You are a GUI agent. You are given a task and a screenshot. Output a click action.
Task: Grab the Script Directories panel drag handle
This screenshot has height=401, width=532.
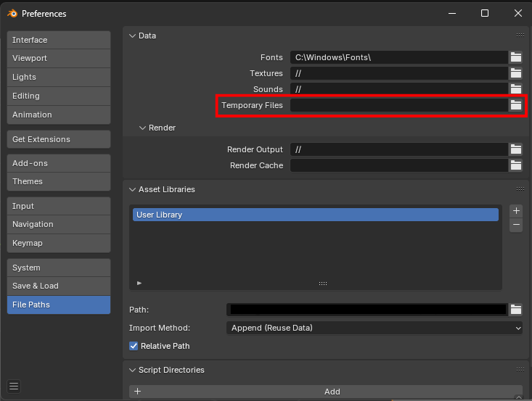[x=520, y=370]
